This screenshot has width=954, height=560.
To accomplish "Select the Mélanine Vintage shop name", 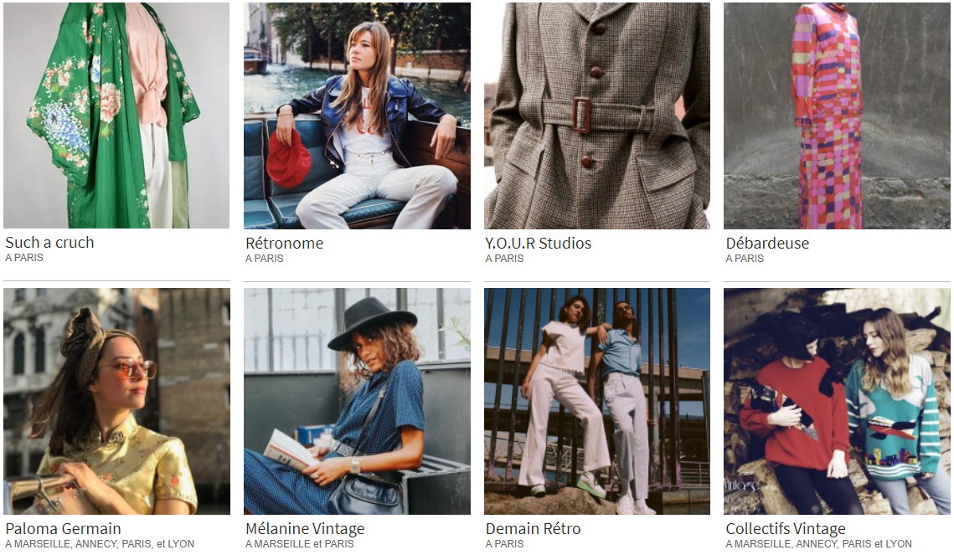I will (x=305, y=528).
